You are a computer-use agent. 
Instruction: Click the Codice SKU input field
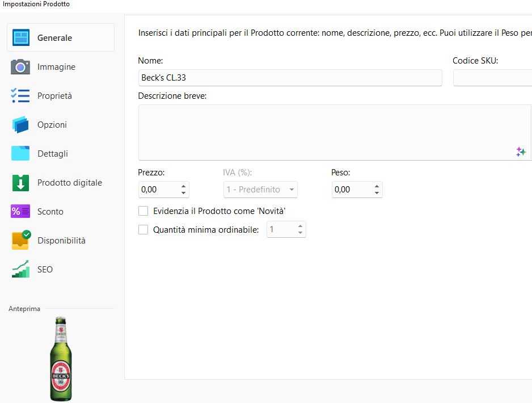click(x=492, y=78)
